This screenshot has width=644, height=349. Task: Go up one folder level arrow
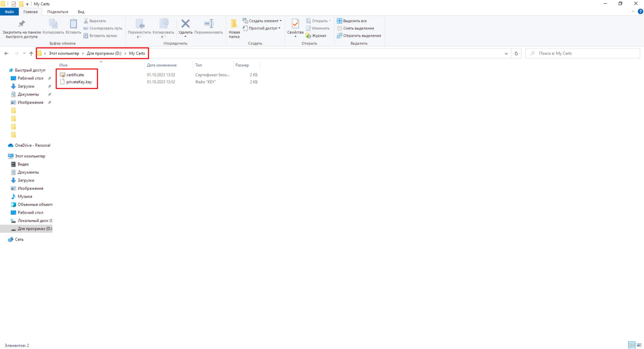coord(31,53)
